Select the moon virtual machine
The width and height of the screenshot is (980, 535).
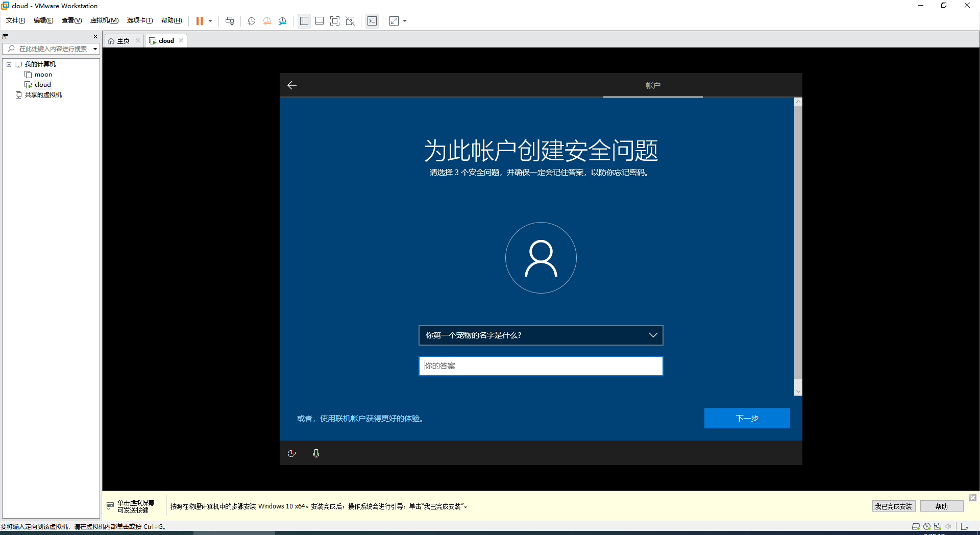click(43, 75)
